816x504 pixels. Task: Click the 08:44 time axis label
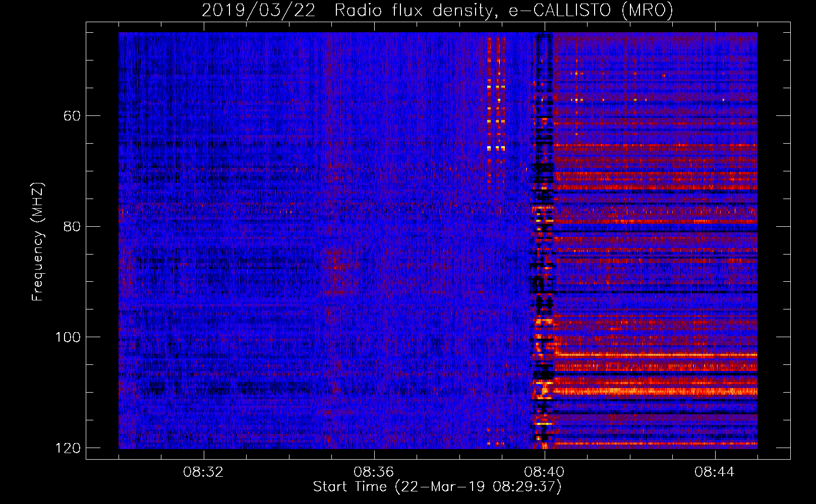point(715,472)
